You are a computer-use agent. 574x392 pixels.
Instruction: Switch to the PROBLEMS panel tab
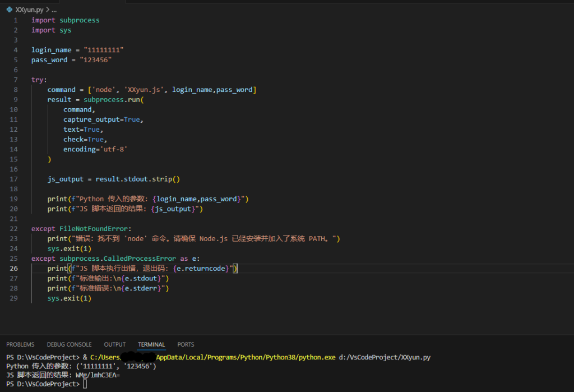[20, 344]
